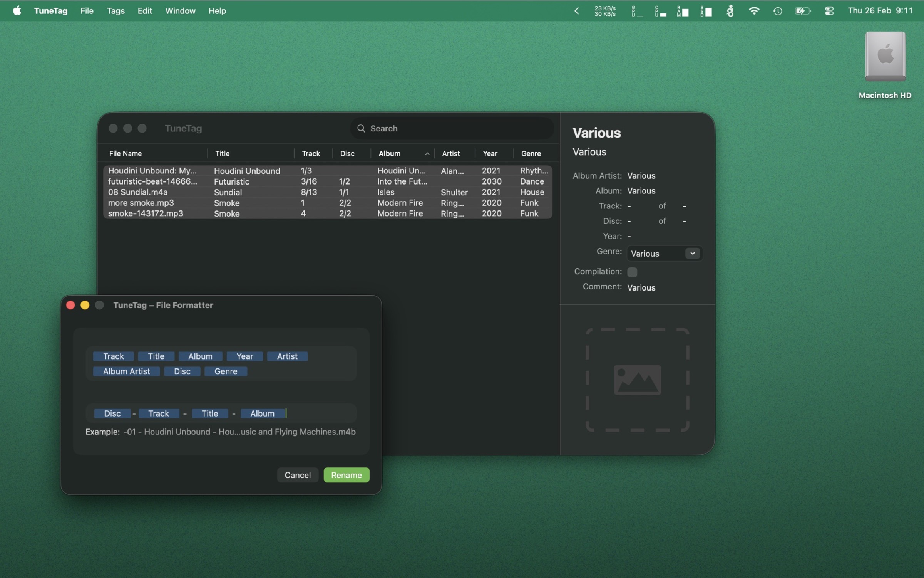The image size is (924, 578).
Task: Sort by Album column header
Action: point(402,153)
